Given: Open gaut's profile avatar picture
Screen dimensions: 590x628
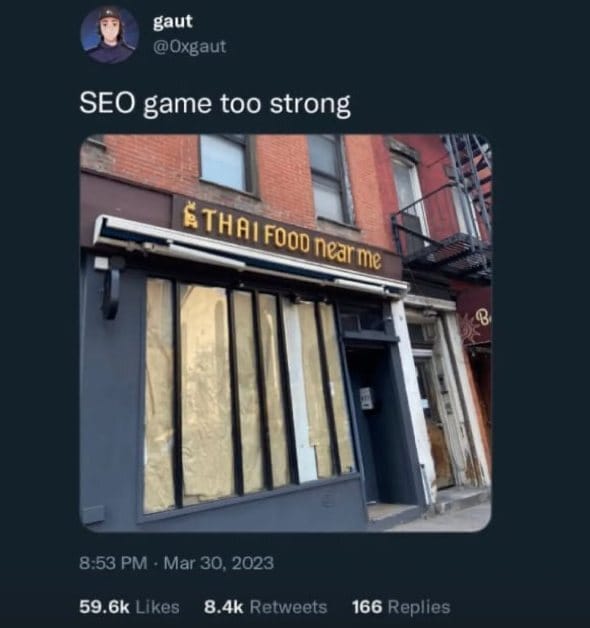Looking at the screenshot, I should click(x=109, y=35).
